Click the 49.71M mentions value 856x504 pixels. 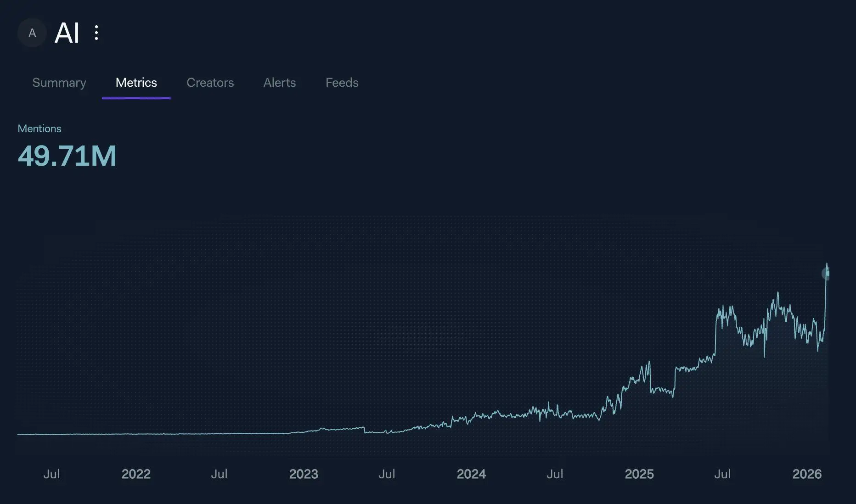click(67, 156)
